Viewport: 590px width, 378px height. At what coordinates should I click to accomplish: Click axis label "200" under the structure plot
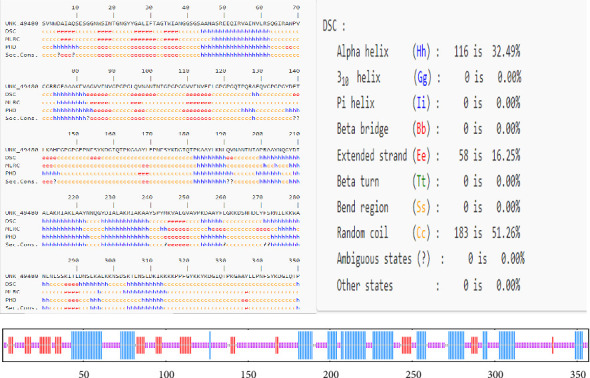click(331, 373)
